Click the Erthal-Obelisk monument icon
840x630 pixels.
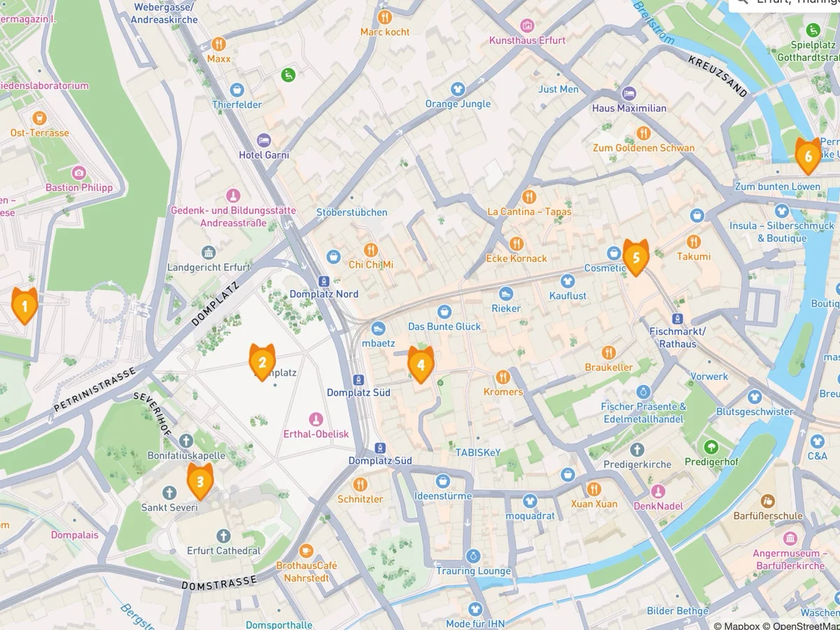tap(316, 419)
